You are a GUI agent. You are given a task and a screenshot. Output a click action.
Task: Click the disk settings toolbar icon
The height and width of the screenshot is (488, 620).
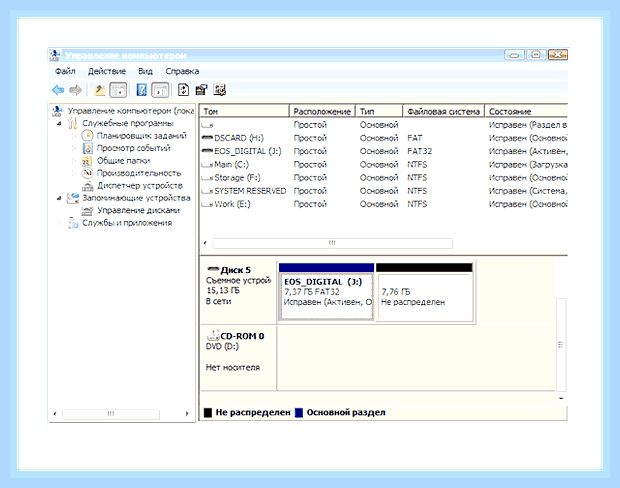click(219, 90)
